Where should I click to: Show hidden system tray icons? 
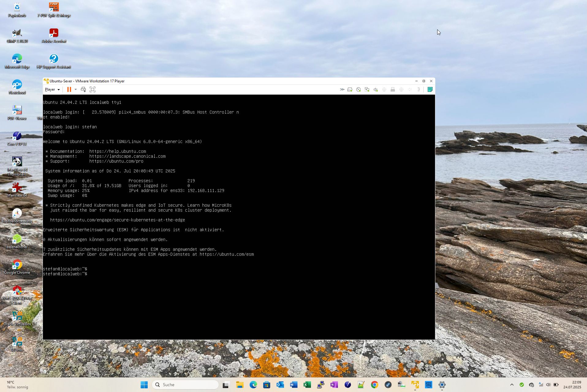pyautogui.click(x=512, y=385)
